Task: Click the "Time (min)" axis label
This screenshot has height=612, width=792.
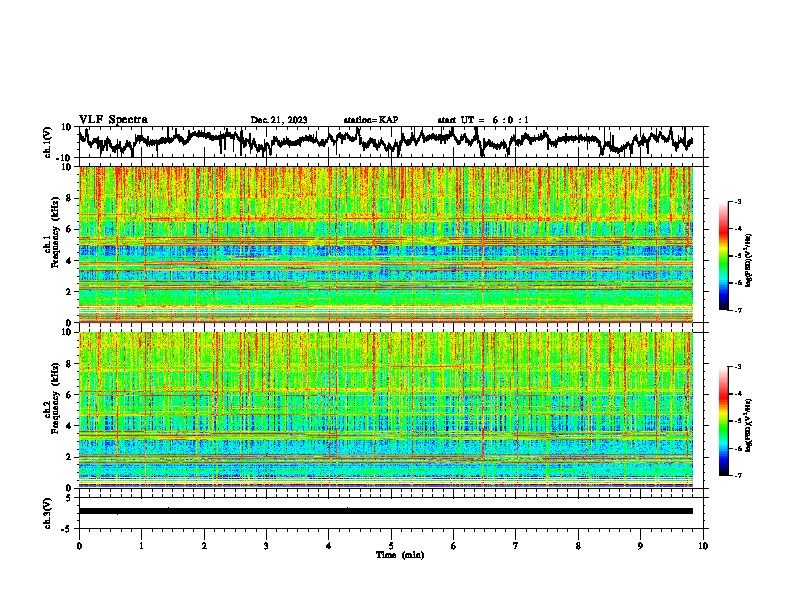Action: click(400, 555)
